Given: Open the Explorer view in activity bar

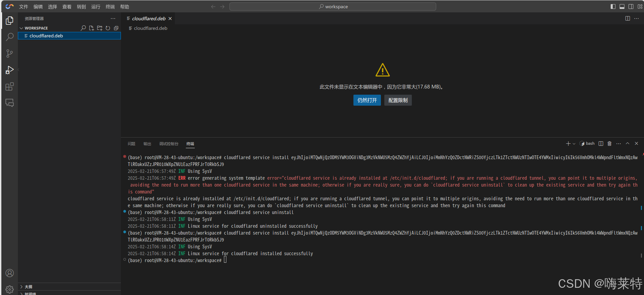Looking at the screenshot, I should [10, 21].
